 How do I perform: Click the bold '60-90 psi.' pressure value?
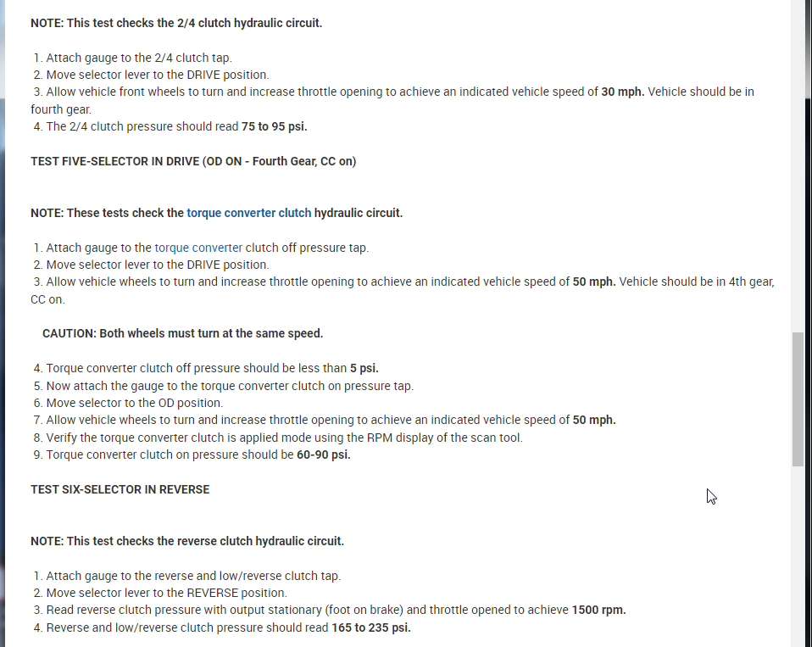(x=324, y=455)
